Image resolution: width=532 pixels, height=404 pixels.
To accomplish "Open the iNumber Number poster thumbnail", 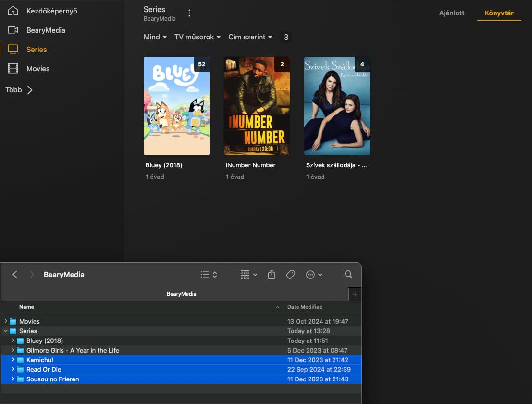I will point(257,106).
